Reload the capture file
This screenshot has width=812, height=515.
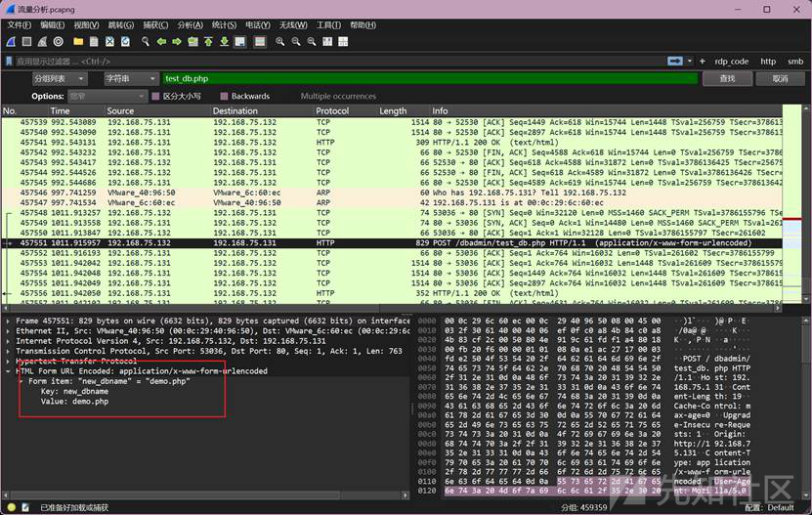125,41
